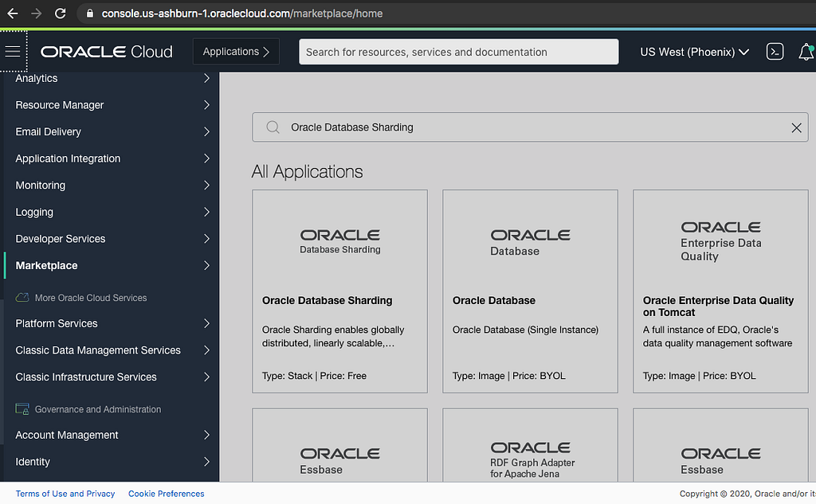Screen dimensions: 816x504
Task: Open the Cloud Shell terminal icon
Action: (x=774, y=52)
